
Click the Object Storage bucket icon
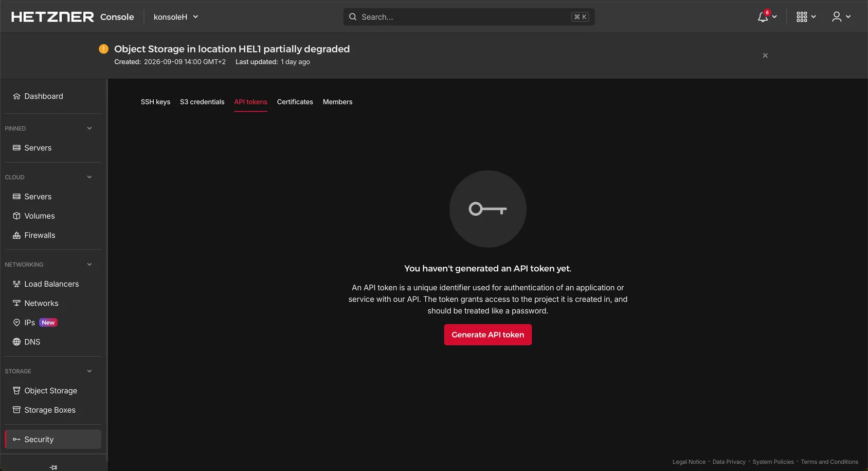pos(16,391)
